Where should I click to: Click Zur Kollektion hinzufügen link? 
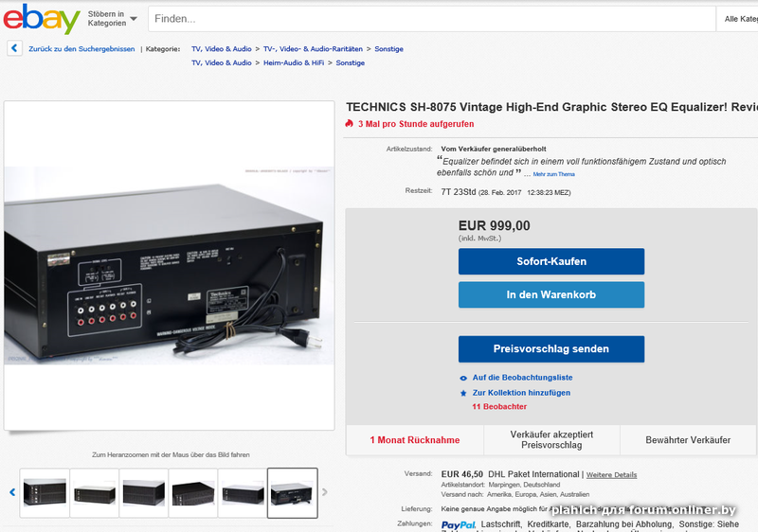coord(521,393)
